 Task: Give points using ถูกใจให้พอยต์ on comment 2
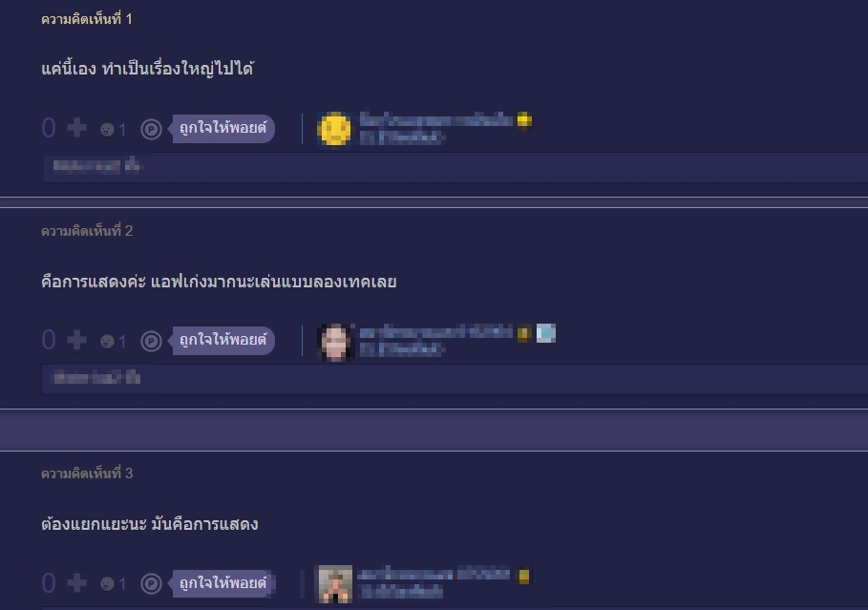(222, 340)
